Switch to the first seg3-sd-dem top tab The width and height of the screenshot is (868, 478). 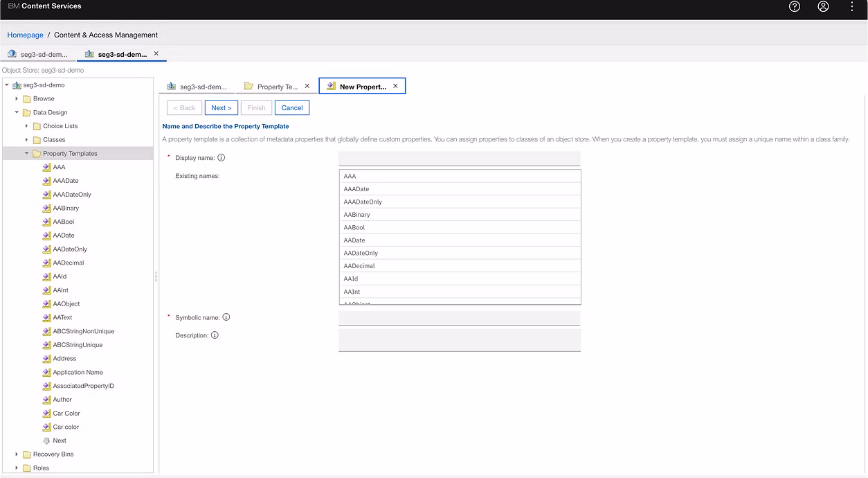tap(38, 54)
